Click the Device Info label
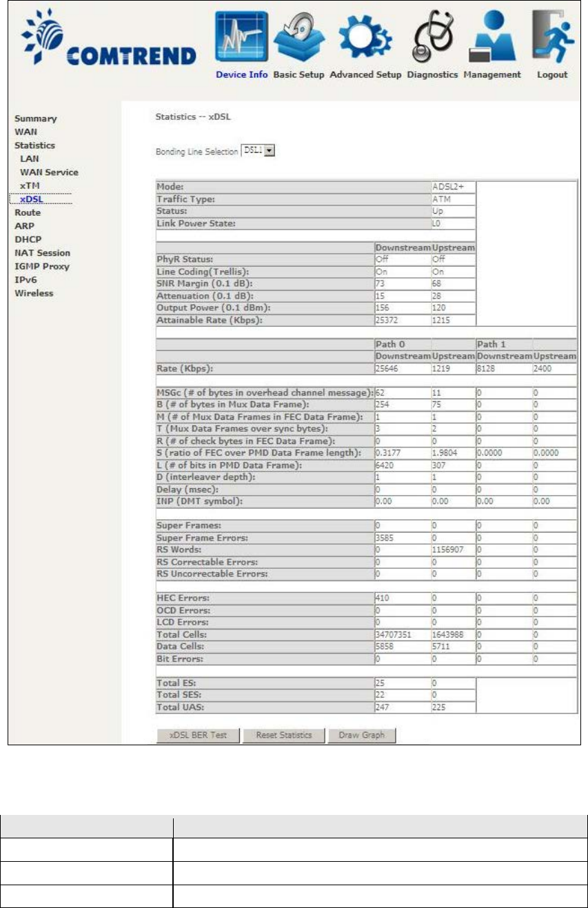Viewport: 588px width, 908px height. [x=241, y=74]
